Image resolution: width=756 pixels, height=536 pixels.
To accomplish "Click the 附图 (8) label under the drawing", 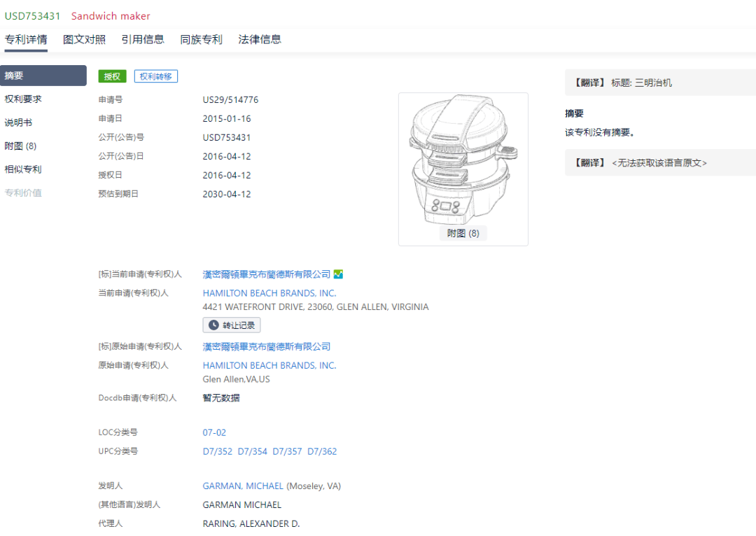I will coord(463,233).
